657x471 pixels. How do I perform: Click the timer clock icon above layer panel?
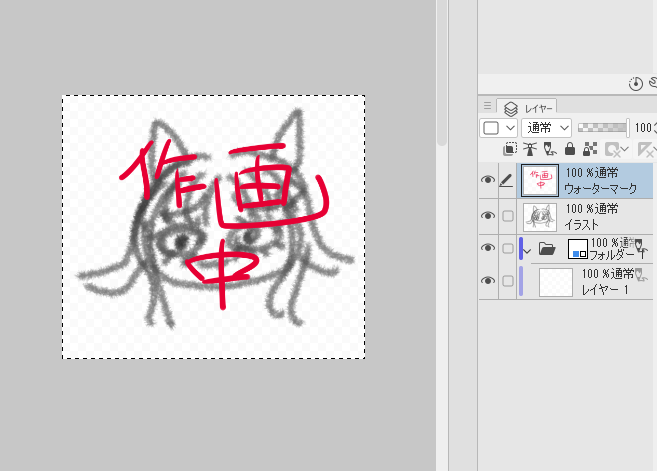click(636, 83)
